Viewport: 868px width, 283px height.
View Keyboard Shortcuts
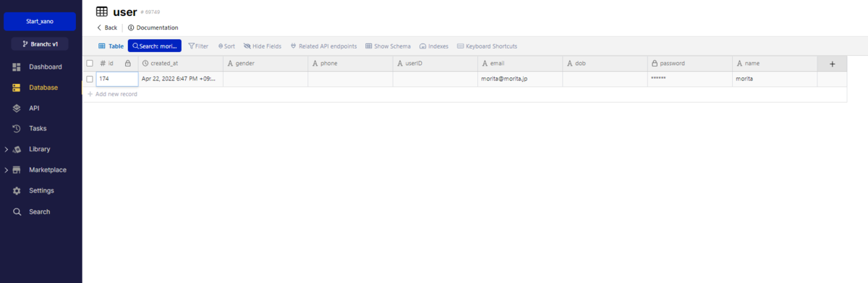click(487, 46)
